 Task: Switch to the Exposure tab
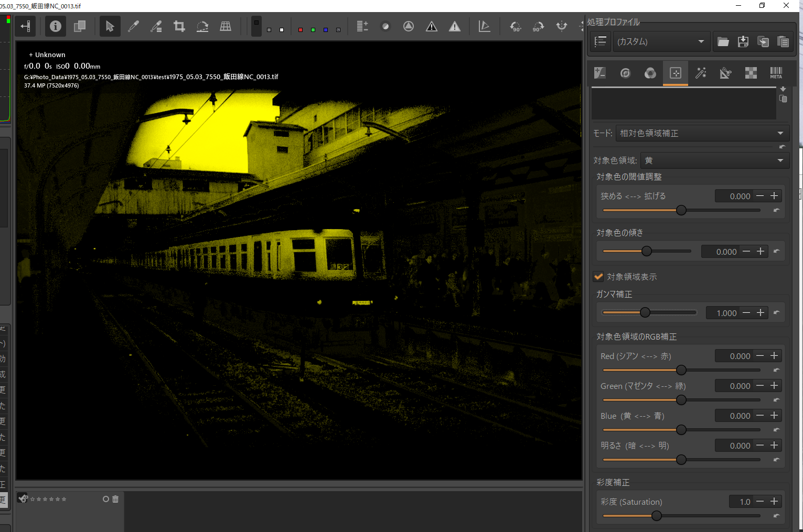[x=599, y=73]
